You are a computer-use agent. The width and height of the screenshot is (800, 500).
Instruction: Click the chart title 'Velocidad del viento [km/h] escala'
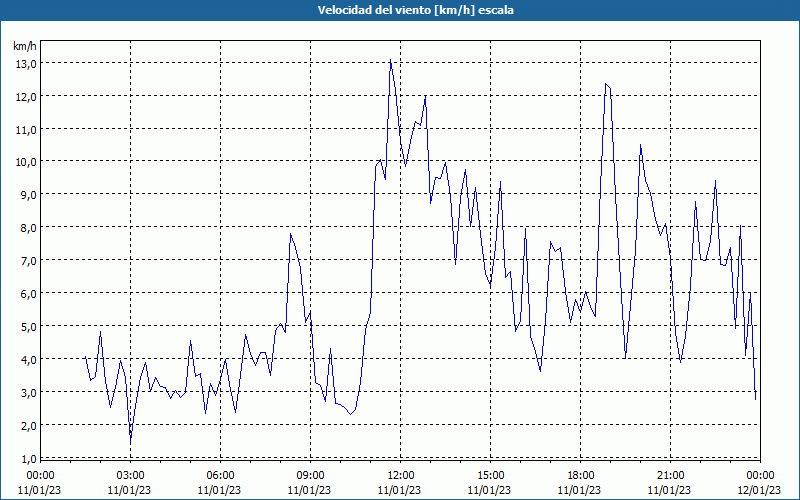point(415,10)
